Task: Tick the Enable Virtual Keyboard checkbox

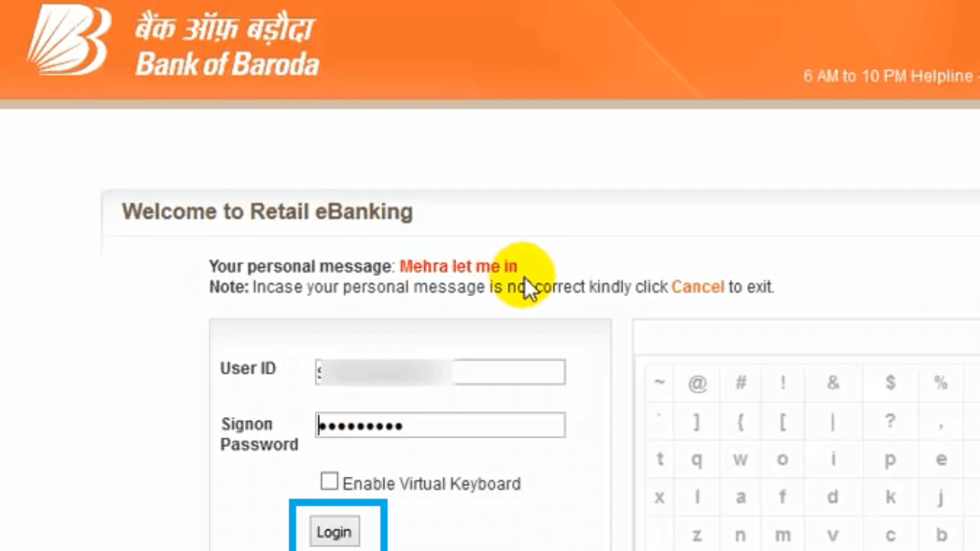Action: [x=329, y=481]
